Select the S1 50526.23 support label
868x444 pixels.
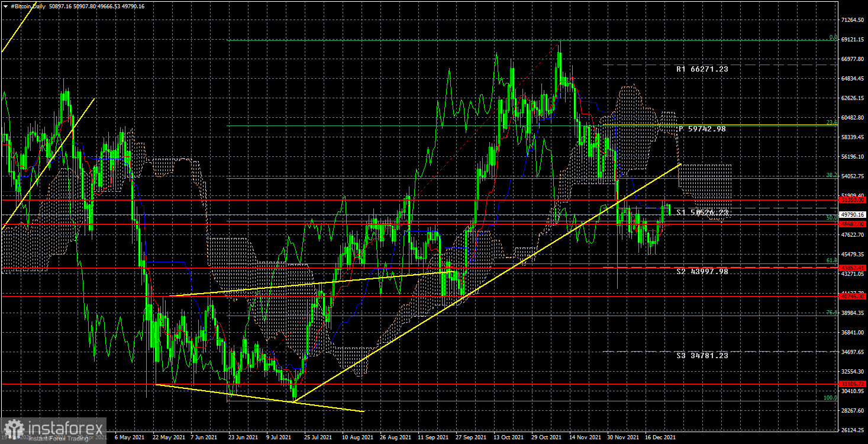[x=702, y=212]
